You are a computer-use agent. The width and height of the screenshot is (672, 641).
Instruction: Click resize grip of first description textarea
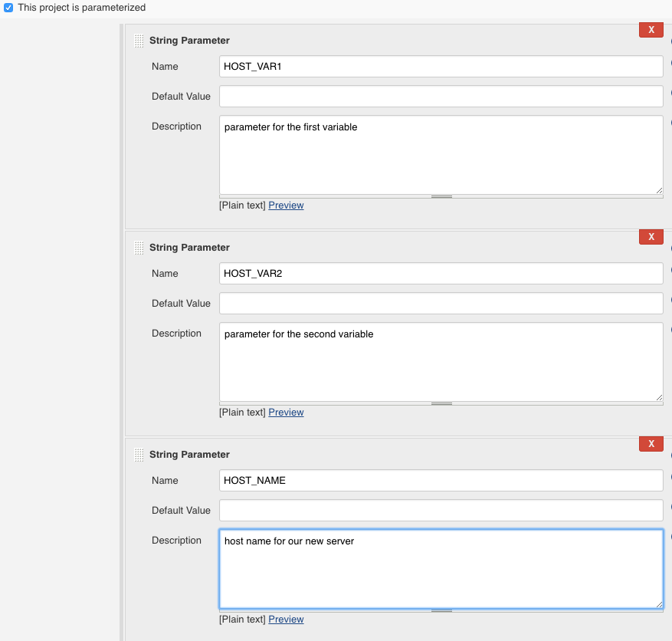[x=659, y=190]
